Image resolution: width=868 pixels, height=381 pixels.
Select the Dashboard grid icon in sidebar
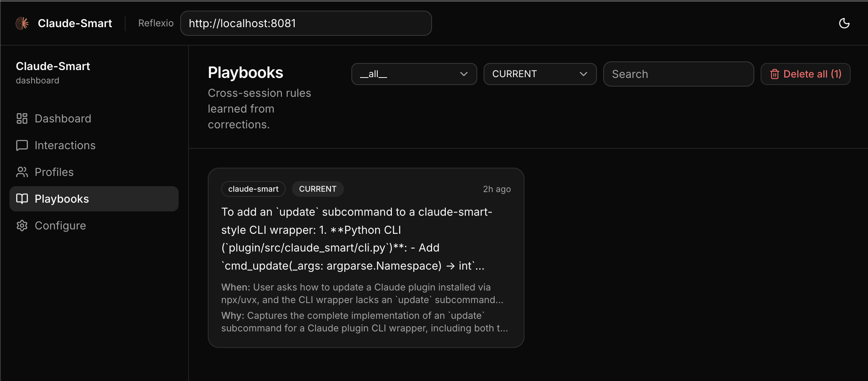[22, 118]
